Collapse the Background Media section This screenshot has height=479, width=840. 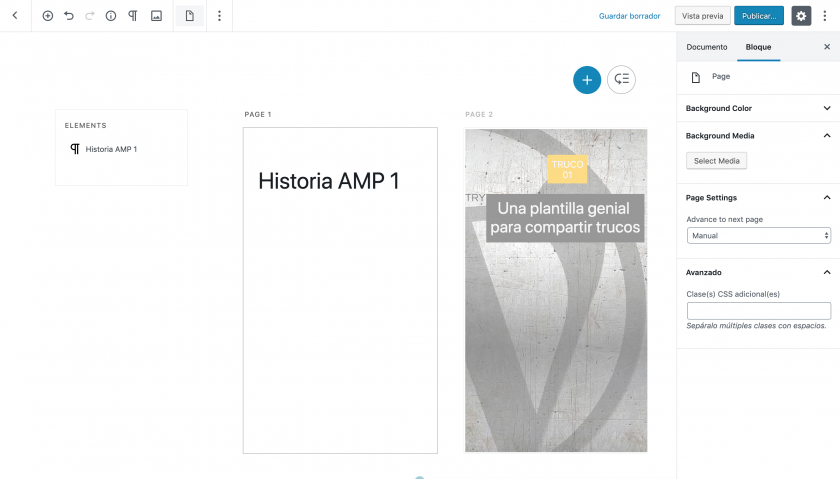pos(826,135)
